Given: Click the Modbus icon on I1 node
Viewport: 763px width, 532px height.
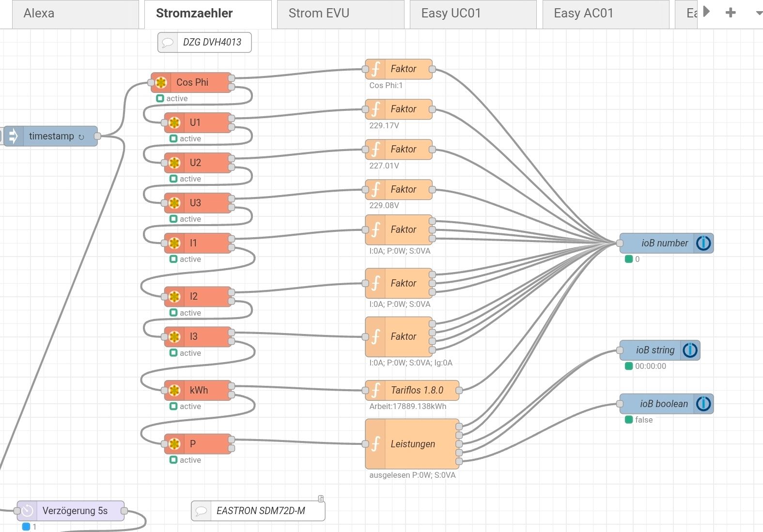Looking at the screenshot, I should (x=175, y=243).
